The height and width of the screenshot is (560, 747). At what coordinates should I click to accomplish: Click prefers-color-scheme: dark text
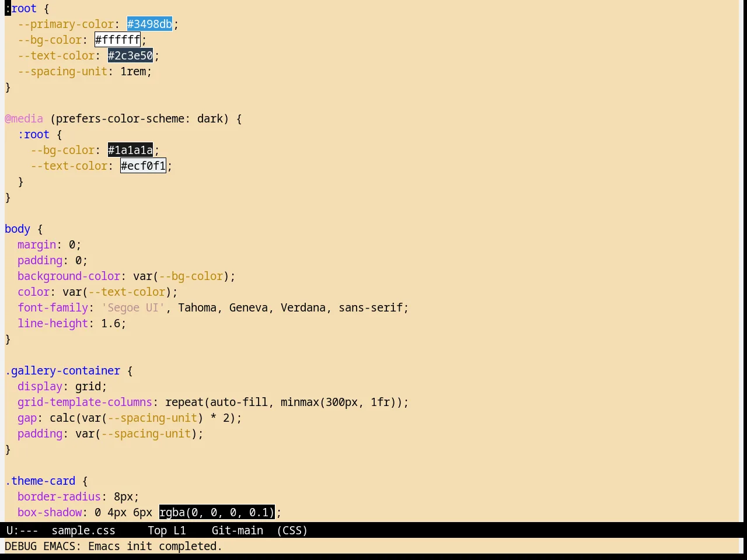click(139, 118)
